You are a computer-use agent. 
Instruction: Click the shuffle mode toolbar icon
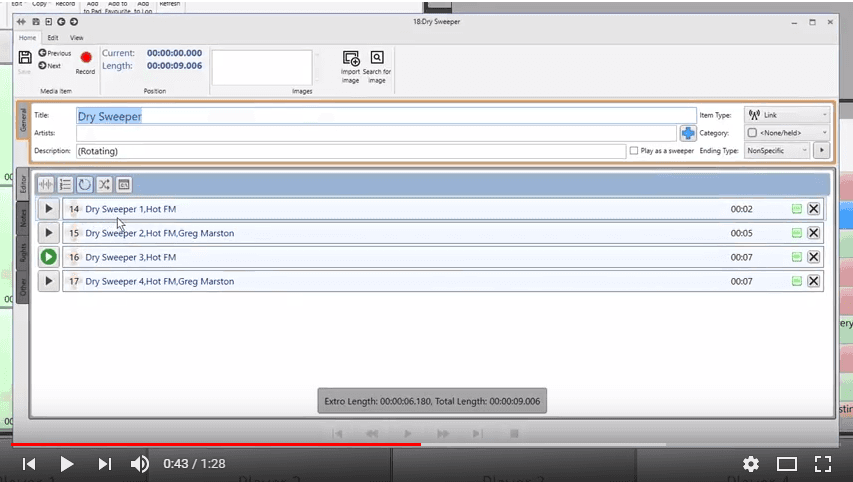(104, 185)
